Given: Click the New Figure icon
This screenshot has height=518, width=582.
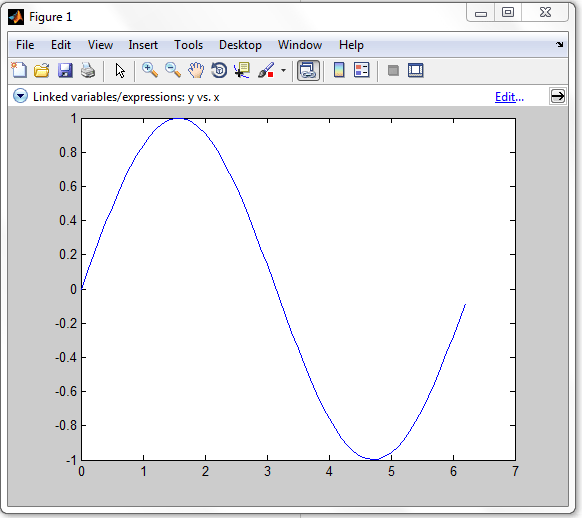Looking at the screenshot, I should [19, 70].
